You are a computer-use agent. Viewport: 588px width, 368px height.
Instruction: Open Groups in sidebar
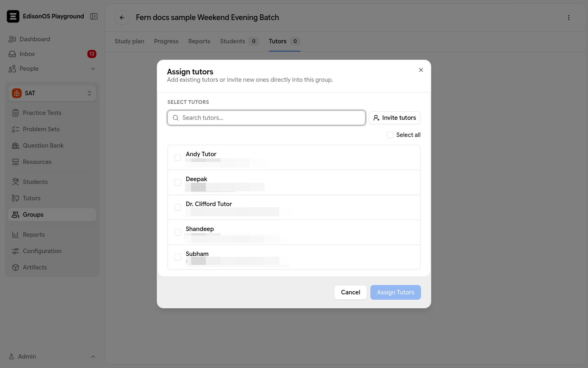pos(52,215)
